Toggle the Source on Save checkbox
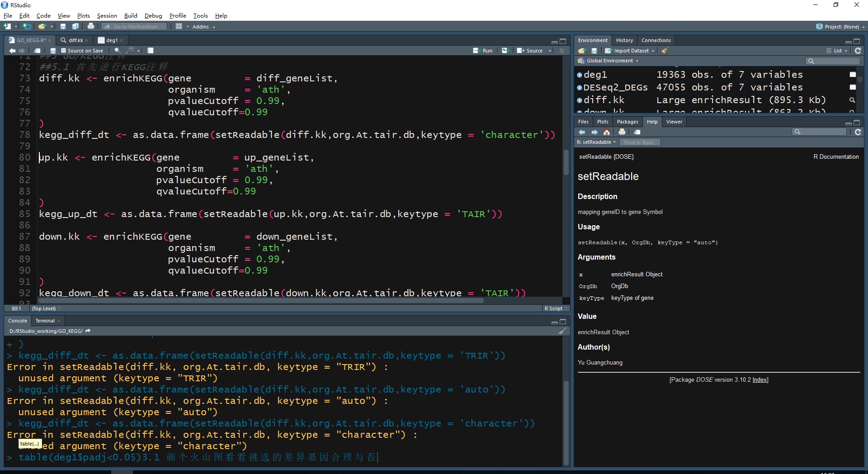The height and width of the screenshot is (474, 868). point(64,51)
